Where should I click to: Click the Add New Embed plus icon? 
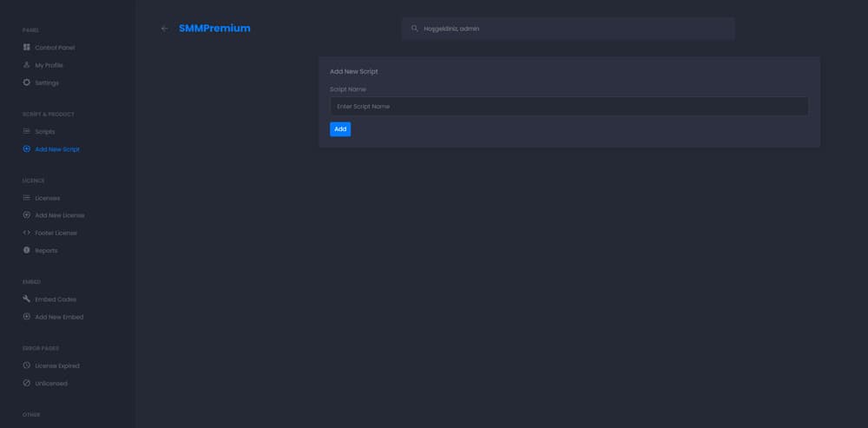tap(27, 317)
